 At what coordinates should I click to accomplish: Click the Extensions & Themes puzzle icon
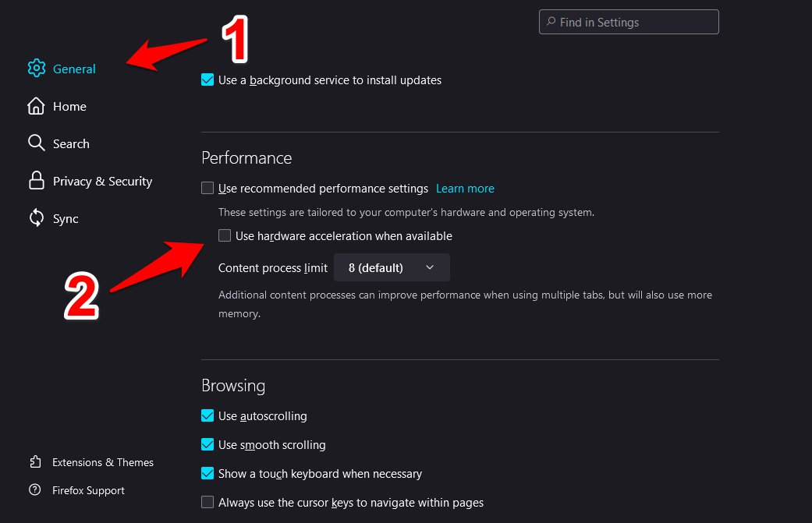click(x=35, y=461)
